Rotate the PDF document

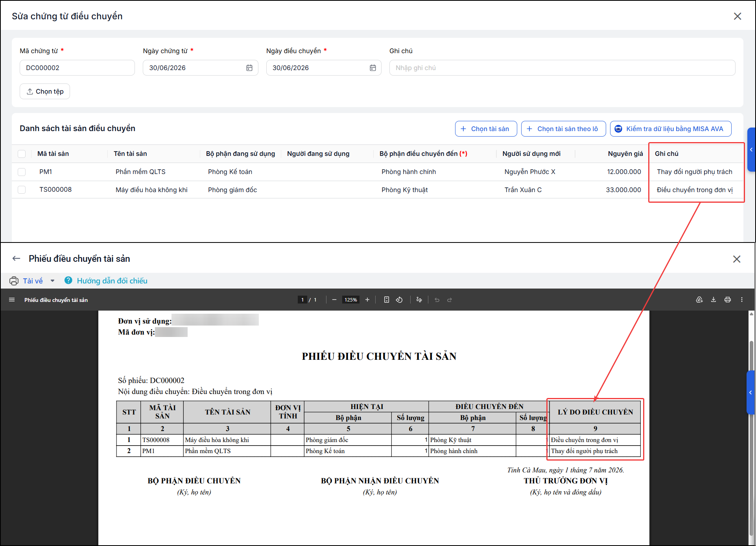coord(399,300)
